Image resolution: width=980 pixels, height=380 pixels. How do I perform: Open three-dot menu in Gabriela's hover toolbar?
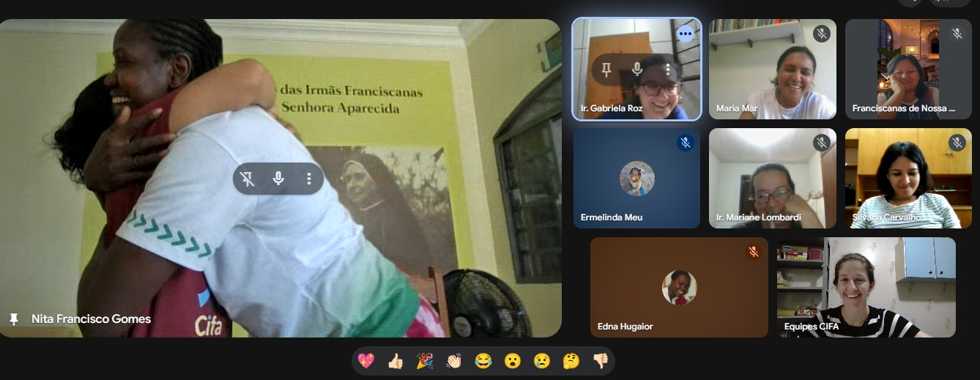[667, 70]
